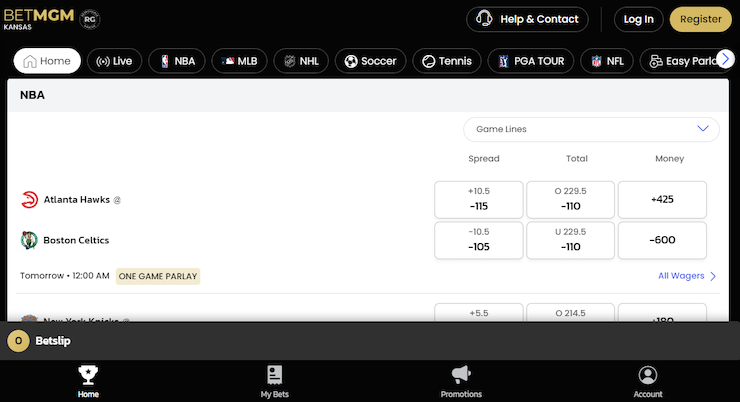Viewport: 740px width, 402px height.
Task: Go to Home in bottom navigation
Action: pyautogui.click(x=88, y=382)
